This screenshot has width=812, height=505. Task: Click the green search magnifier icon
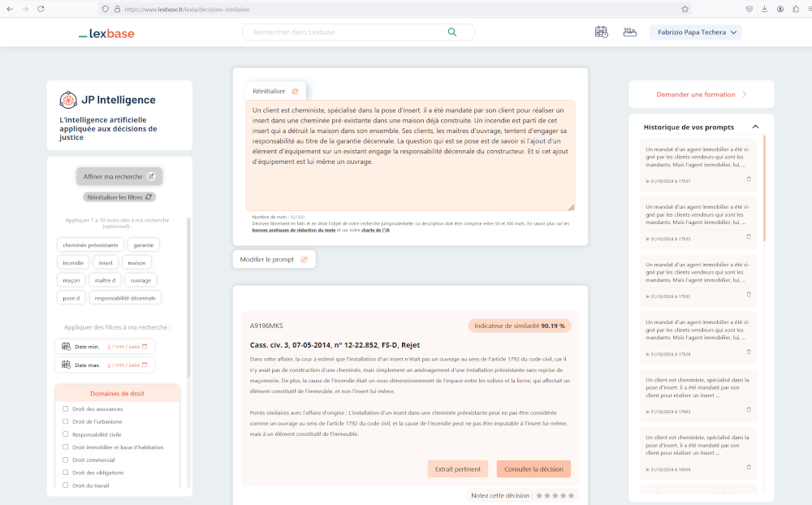pyautogui.click(x=452, y=32)
